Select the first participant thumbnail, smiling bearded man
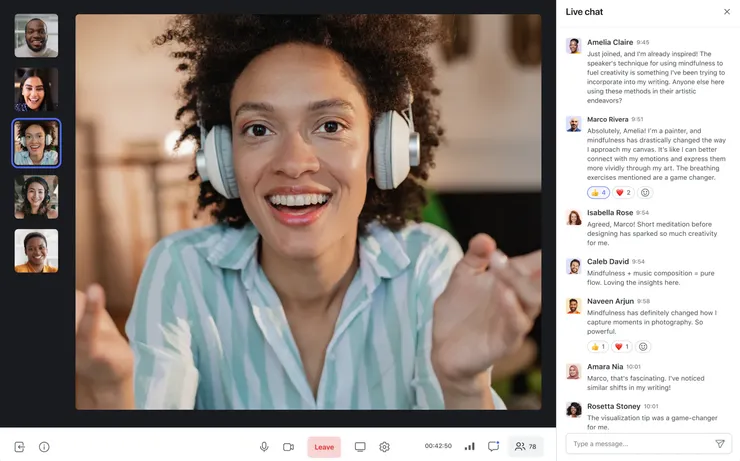Viewport: 740px width, 461px height. pyautogui.click(x=36, y=36)
